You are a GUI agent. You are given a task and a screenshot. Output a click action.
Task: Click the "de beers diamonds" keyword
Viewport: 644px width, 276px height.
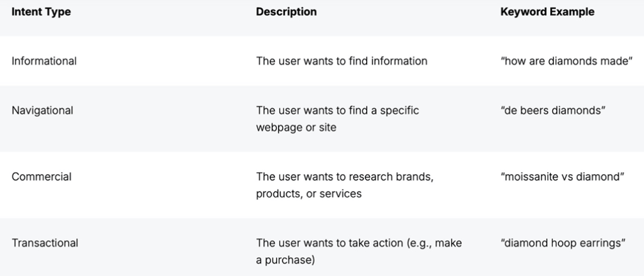tap(553, 111)
